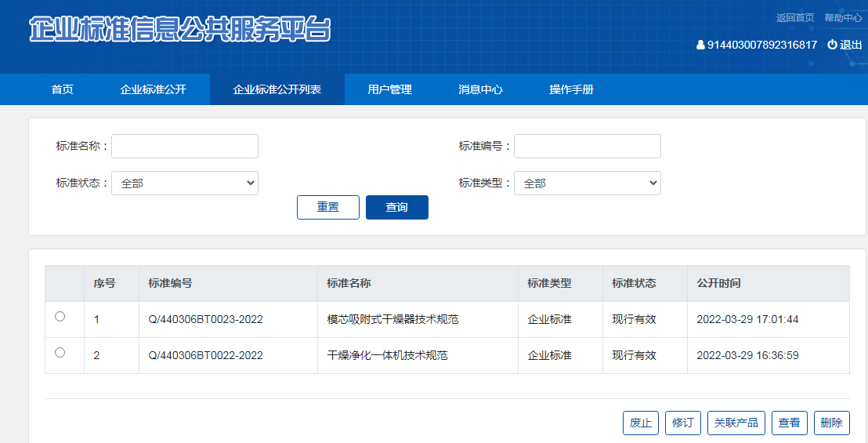868x443 pixels.
Task: Click the user account icon beside 914403007892316817
Action: pos(700,45)
